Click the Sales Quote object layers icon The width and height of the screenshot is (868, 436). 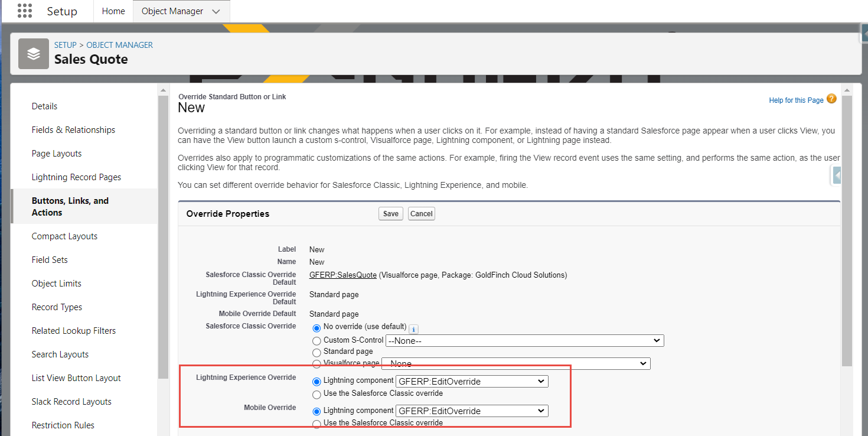tap(34, 54)
